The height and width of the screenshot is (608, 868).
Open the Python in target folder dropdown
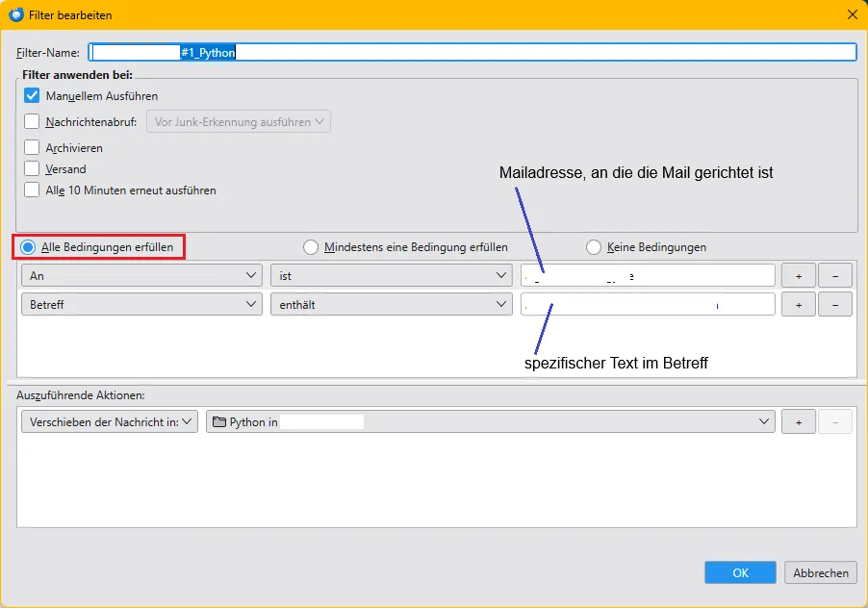(x=491, y=421)
